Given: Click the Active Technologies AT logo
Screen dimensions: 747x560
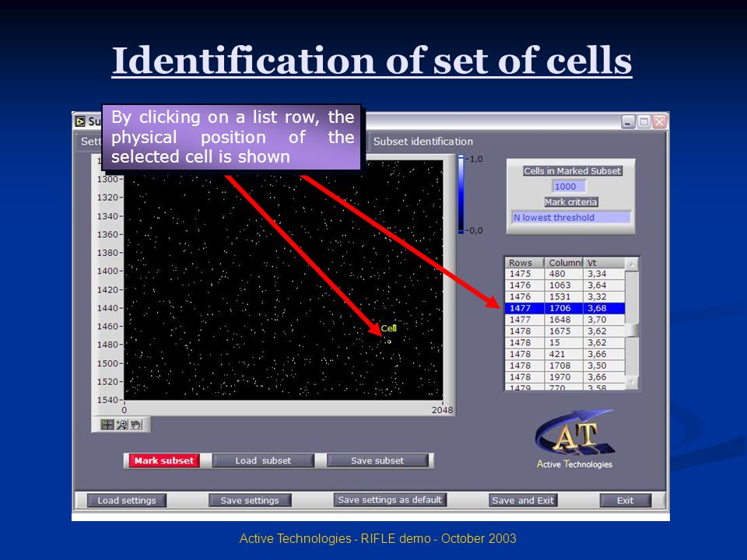Looking at the screenshot, I should point(574,439).
